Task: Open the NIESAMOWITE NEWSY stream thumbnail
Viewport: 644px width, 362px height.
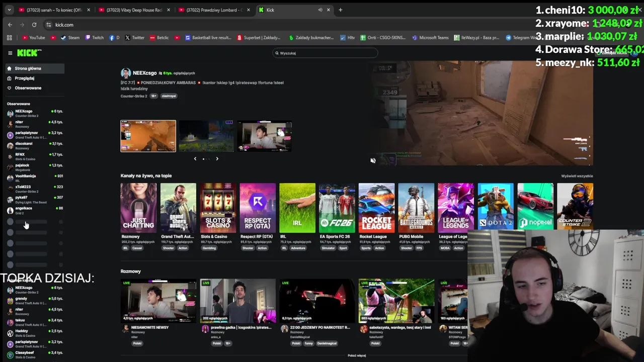Action: tap(158, 301)
